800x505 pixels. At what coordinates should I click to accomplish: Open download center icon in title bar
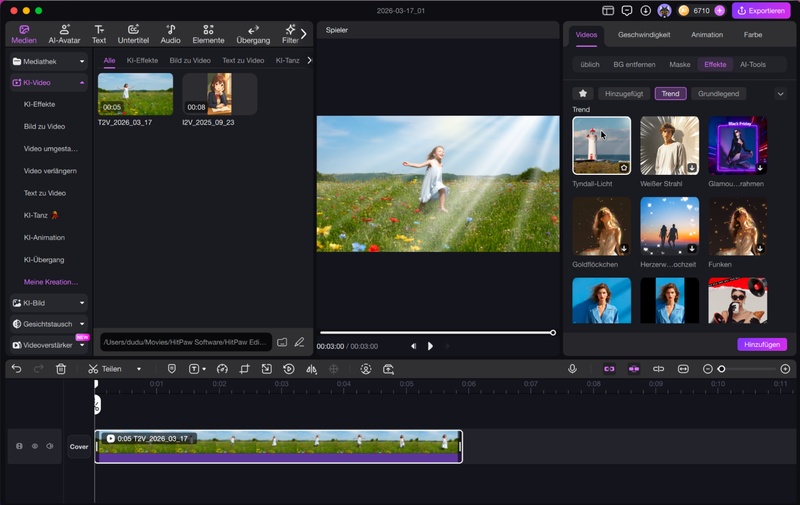pyautogui.click(x=645, y=11)
